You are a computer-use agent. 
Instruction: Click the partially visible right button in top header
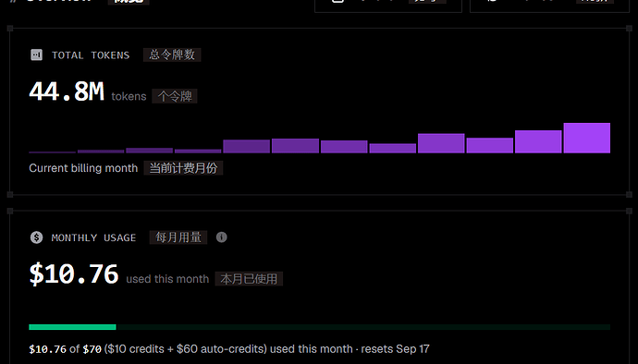[x=550, y=6]
